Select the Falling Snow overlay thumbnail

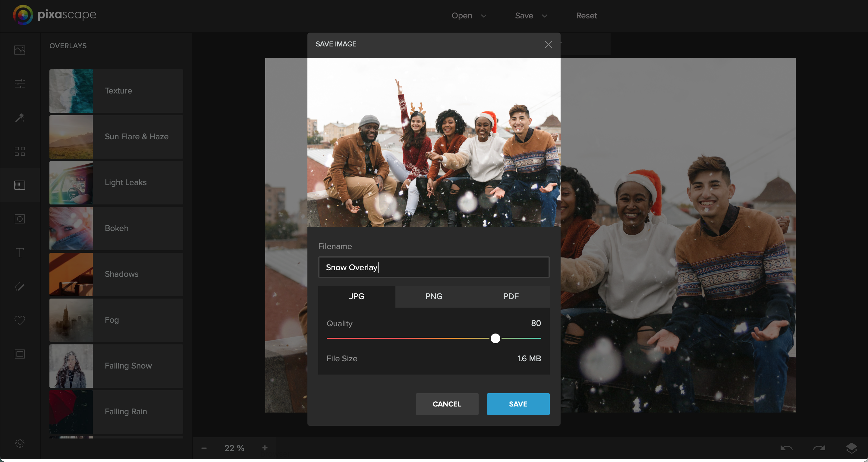point(71,366)
